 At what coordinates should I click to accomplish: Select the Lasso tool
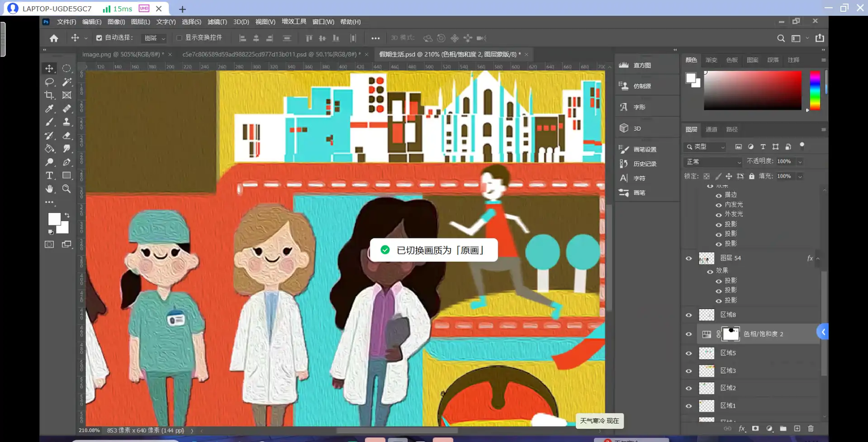(x=50, y=82)
